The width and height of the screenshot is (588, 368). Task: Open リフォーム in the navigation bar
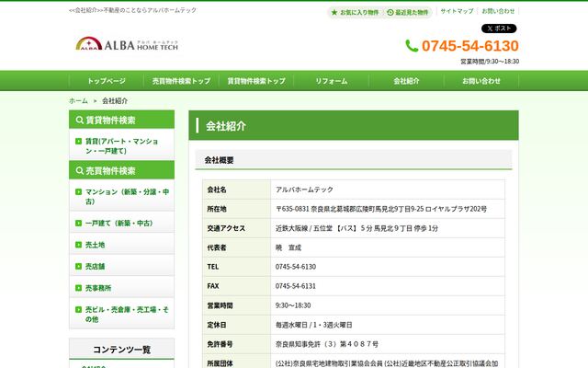pyautogui.click(x=332, y=81)
